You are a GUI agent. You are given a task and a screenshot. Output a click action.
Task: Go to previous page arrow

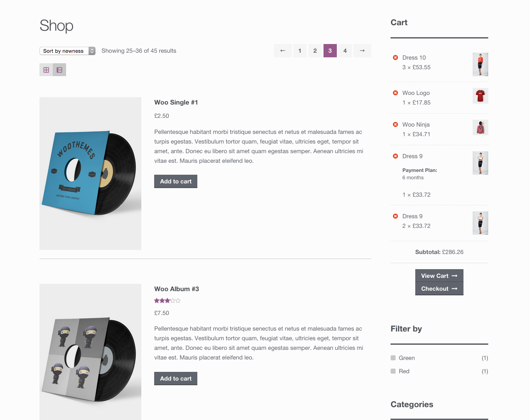(283, 50)
